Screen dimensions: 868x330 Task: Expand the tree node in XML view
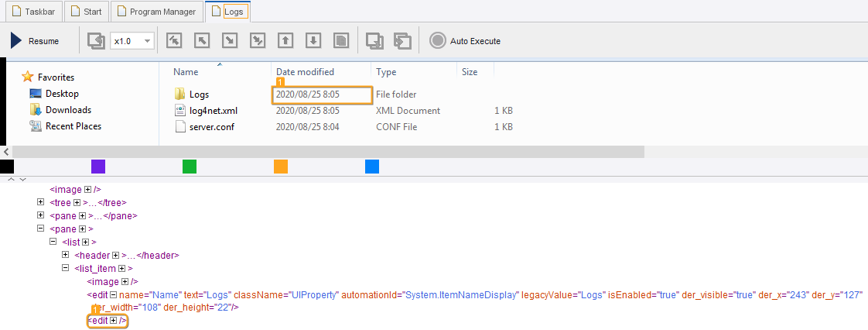coord(40,202)
